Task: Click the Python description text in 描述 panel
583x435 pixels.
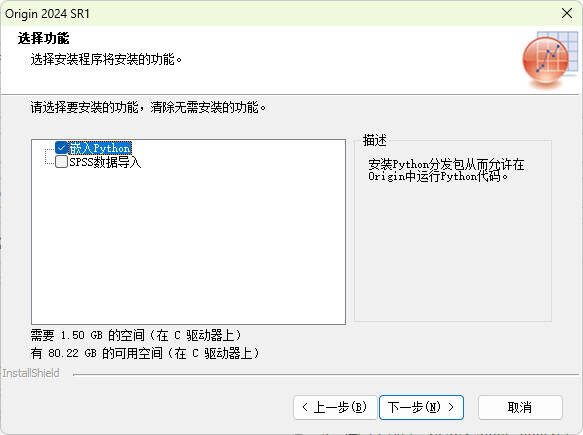Action: 446,170
